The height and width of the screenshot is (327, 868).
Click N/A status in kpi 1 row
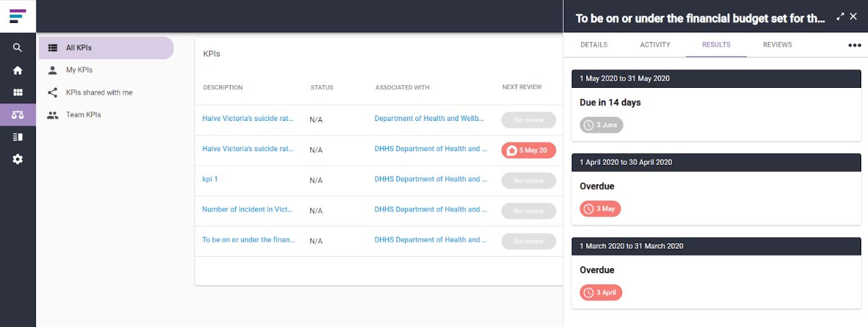(316, 180)
